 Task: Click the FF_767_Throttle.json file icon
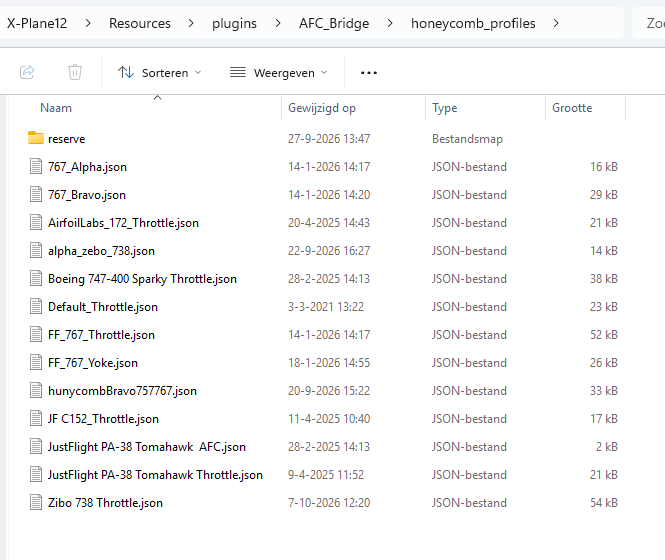coord(36,334)
